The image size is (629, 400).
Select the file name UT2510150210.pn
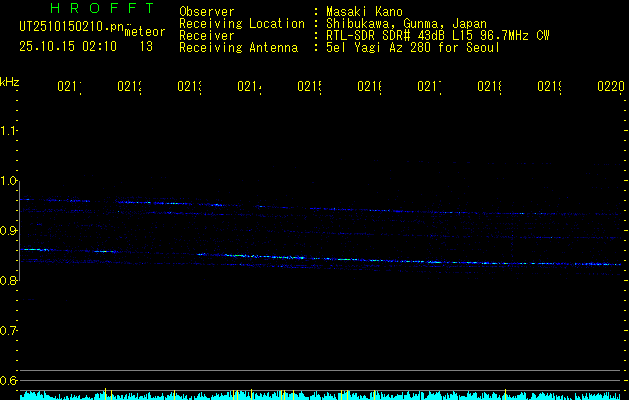(71, 27)
